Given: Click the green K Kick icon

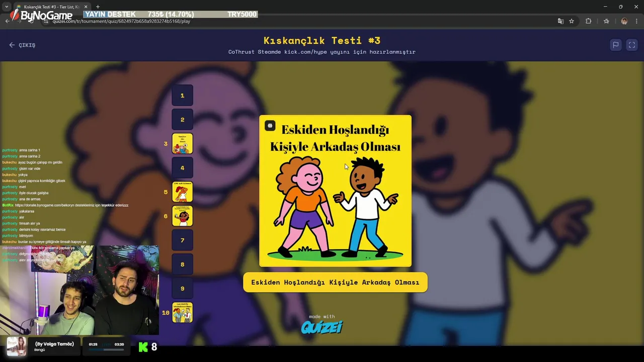Looking at the screenshot, I should tap(143, 347).
